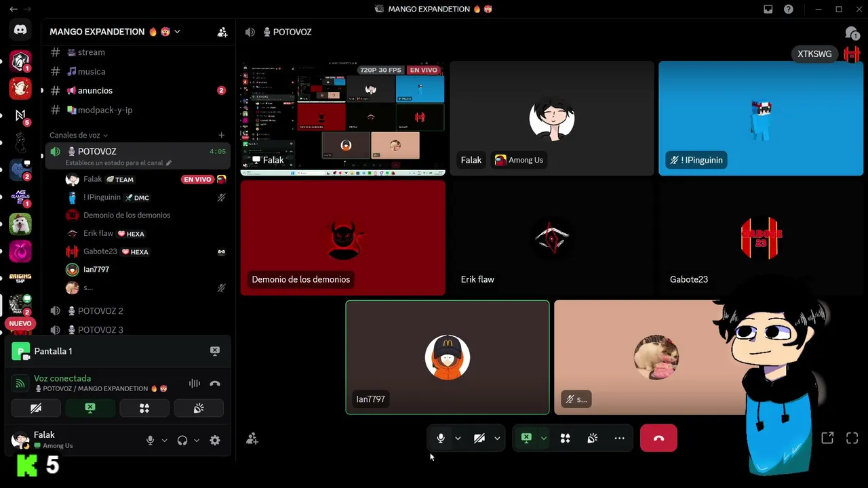Edit the POTOVOZ channel status pencil

169,163
